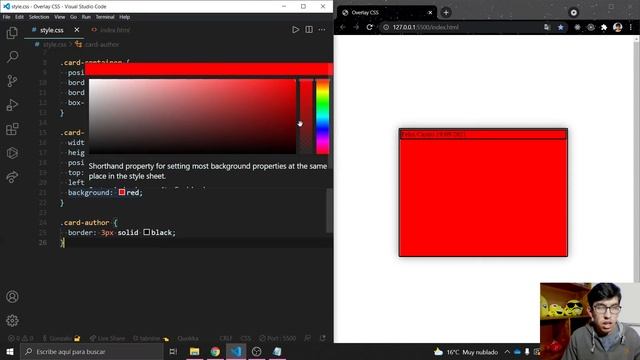Open Chrome's three-dot menu
Screen dimensions: 640x360
[631, 27]
